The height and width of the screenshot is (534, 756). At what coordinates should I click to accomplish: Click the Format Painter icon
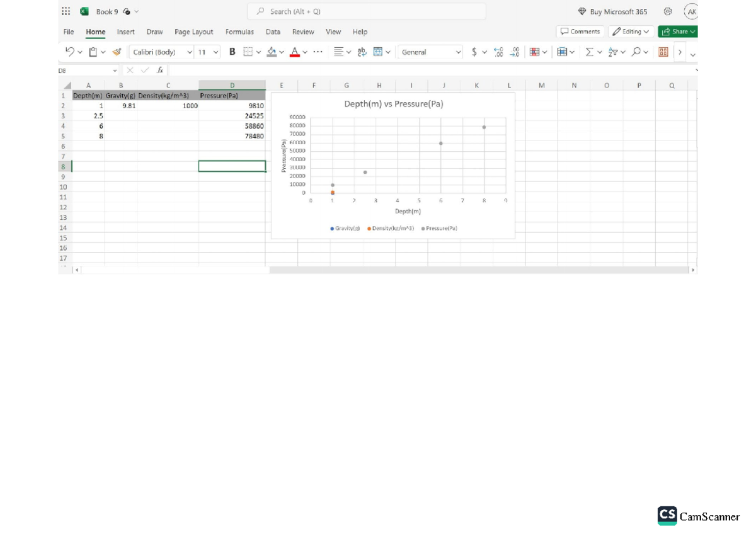coord(116,52)
